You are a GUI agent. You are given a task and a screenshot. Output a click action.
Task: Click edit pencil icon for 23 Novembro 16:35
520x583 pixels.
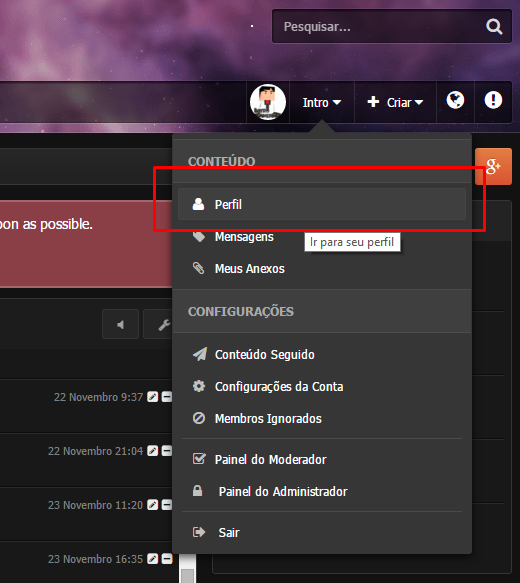click(x=152, y=558)
